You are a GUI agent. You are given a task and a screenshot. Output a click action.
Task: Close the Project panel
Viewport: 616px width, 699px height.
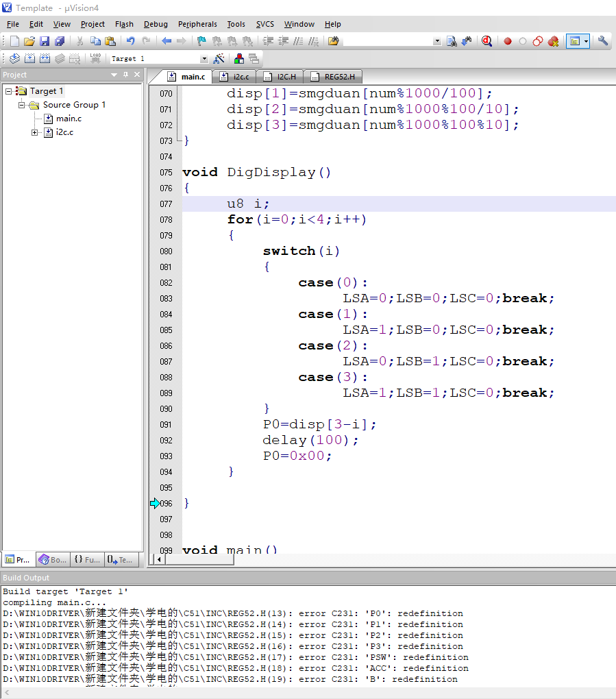[x=137, y=75]
